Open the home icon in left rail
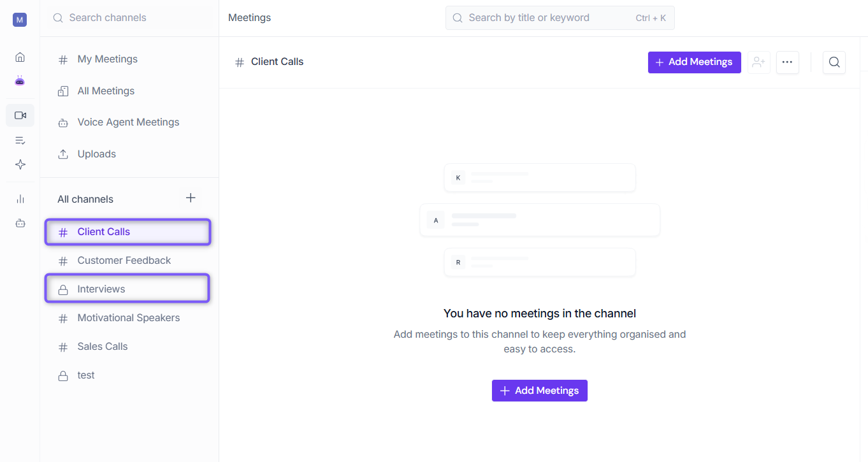Viewport: 868px width, 462px height. [20, 57]
